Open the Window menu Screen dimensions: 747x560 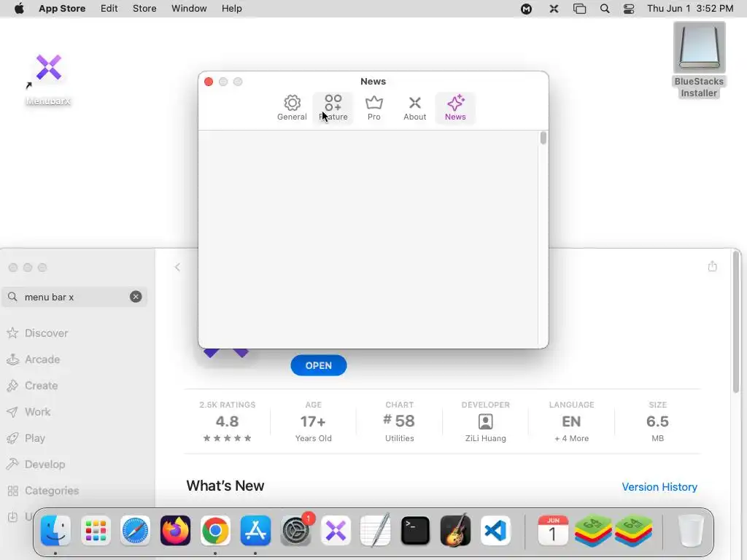tap(189, 9)
